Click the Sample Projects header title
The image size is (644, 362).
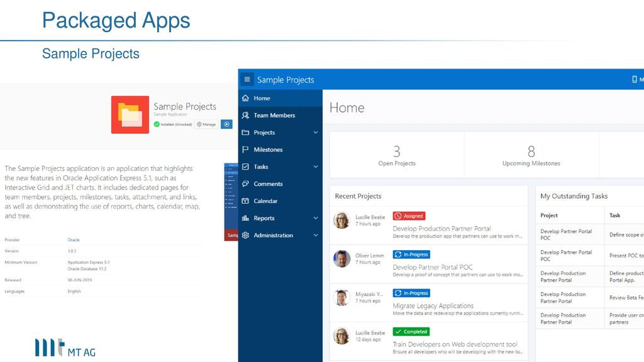286,80
